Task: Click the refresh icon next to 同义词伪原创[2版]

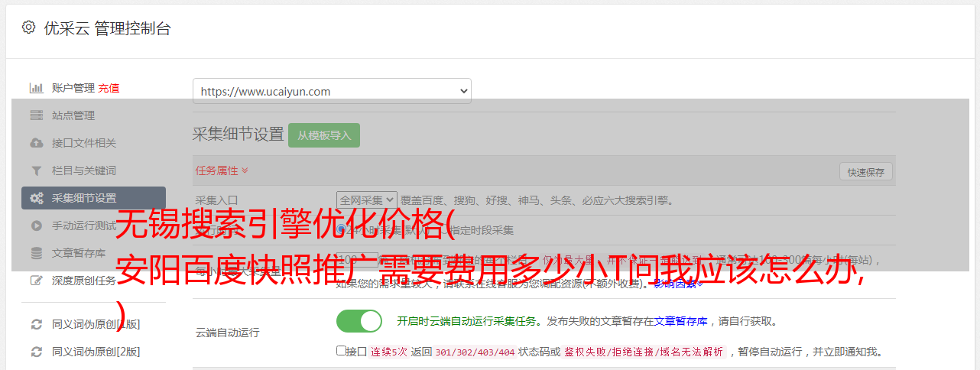Action: click(36, 352)
